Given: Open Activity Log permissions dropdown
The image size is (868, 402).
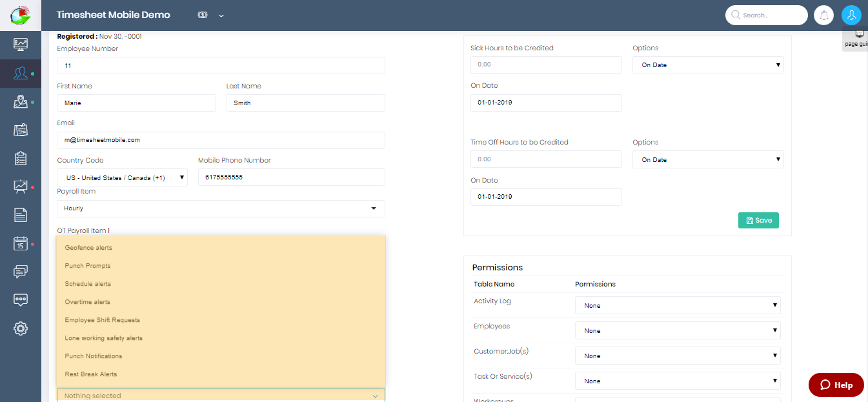Looking at the screenshot, I should pyautogui.click(x=678, y=305).
